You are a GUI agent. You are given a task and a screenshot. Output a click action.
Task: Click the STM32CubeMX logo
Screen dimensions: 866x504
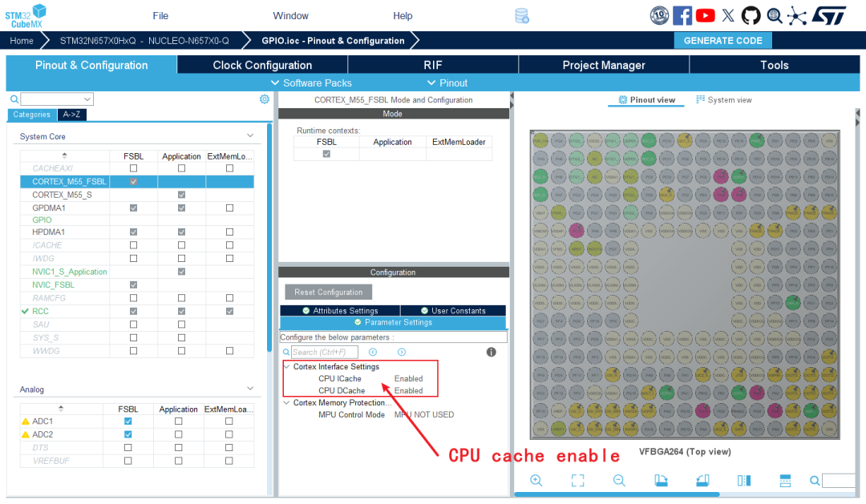click(26, 15)
